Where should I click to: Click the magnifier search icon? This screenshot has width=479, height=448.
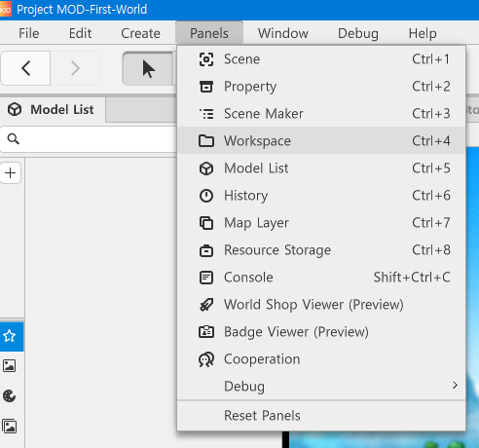[14, 139]
